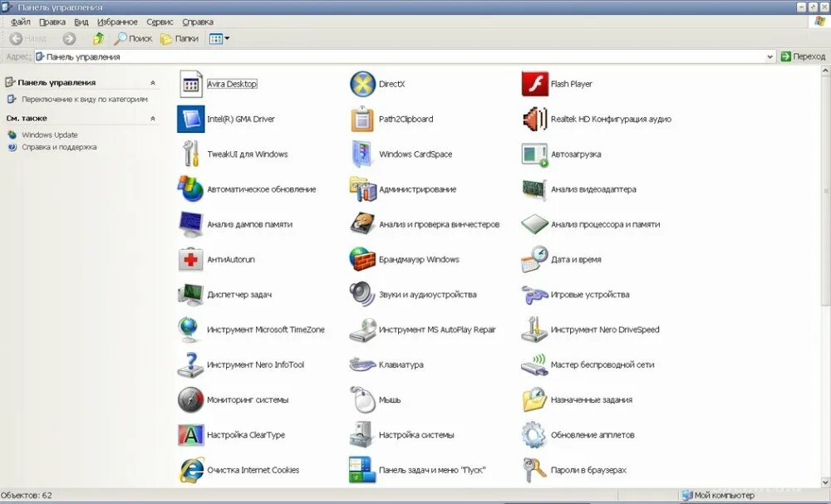The image size is (831, 504).
Task: Toggle the Папки folders pane button
Action: 179,39
